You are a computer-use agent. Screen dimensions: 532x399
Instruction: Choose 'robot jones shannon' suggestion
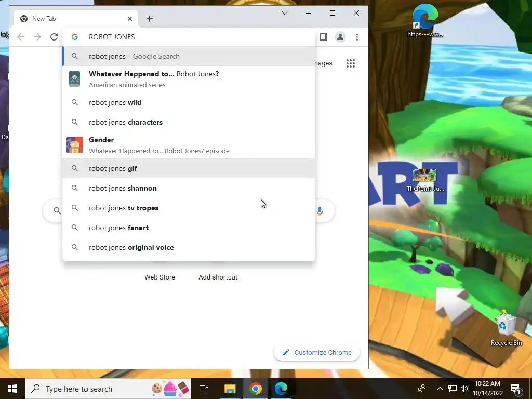pyautogui.click(x=189, y=188)
